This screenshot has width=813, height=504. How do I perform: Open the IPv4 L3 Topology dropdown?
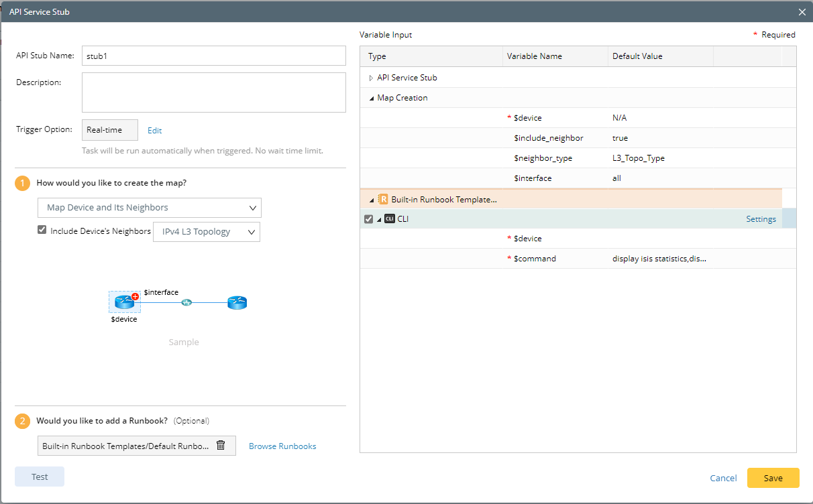(207, 232)
